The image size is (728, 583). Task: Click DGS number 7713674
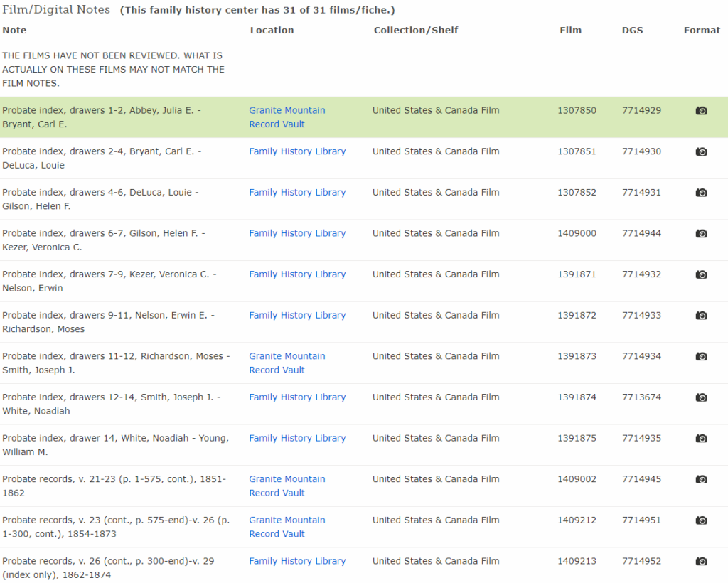[x=642, y=397]
